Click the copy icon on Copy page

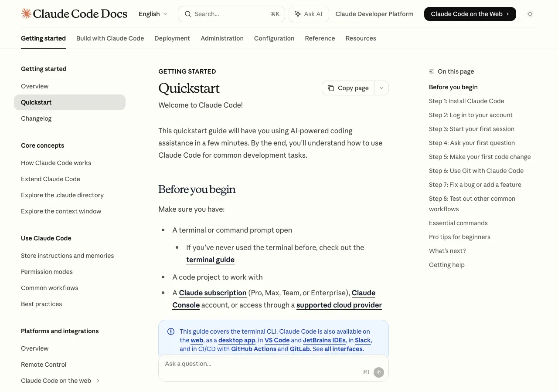click(x=331, y=88)
